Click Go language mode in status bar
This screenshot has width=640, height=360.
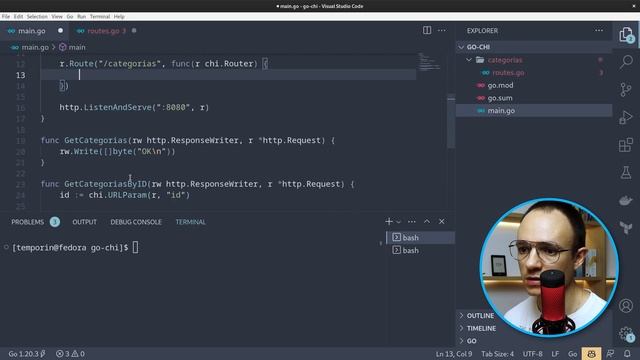point(573,354)
